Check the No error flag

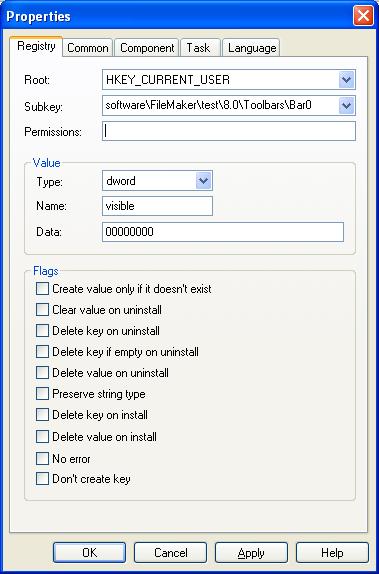tap(42, 459)
